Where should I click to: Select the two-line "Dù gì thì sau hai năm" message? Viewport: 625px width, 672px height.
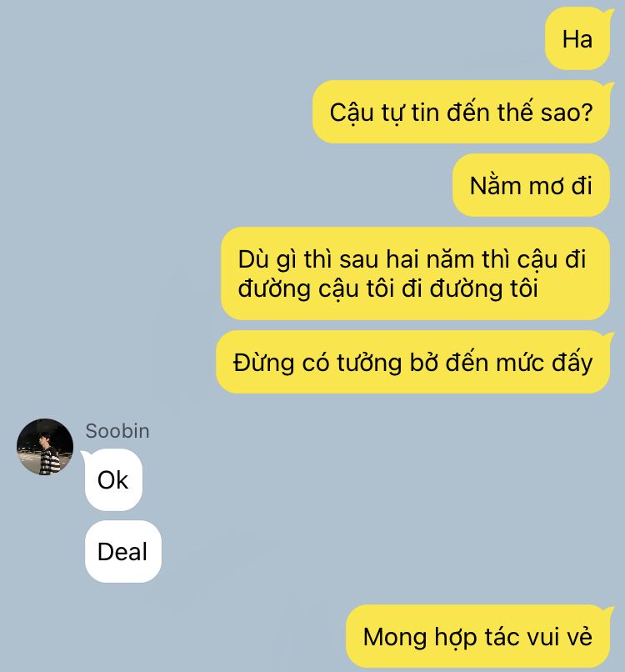(415, 273)
